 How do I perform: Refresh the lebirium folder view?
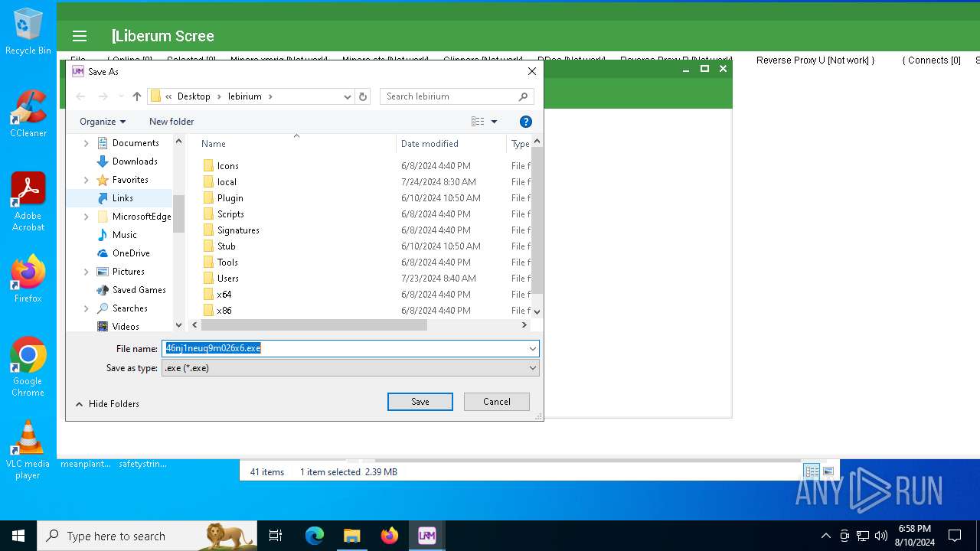363,96
